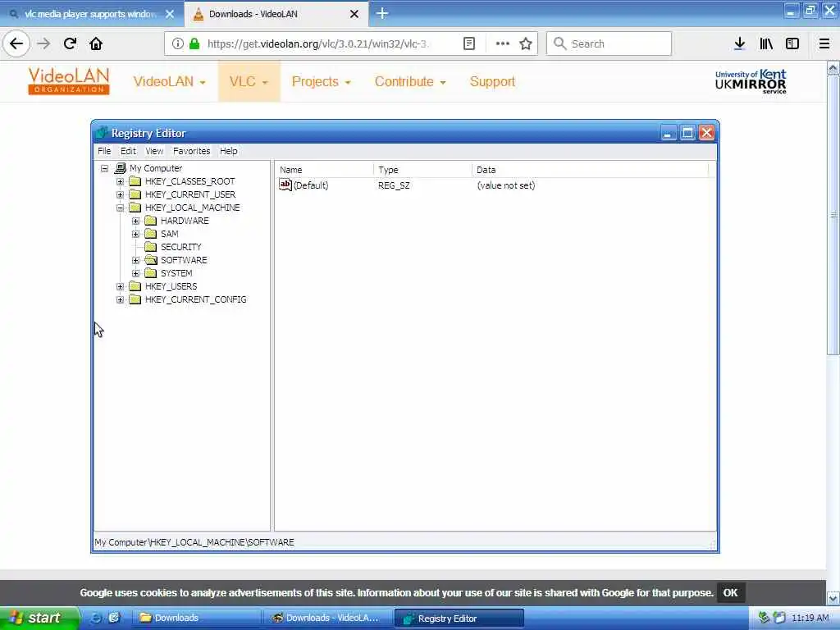The image size is (840, 630).
Task: Open a new browser tab with plus
Action: point(382,13)
